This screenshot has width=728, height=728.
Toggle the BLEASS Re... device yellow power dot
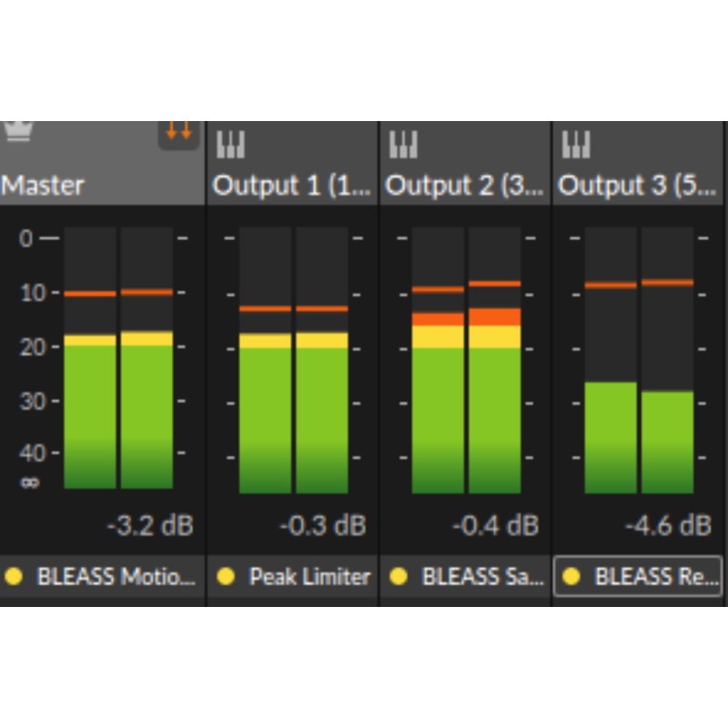(x=571, y=576)
